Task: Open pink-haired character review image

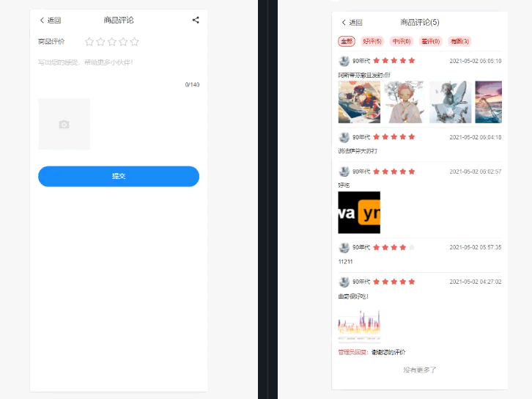Action: pyautogui.click(x=404, y=102)
